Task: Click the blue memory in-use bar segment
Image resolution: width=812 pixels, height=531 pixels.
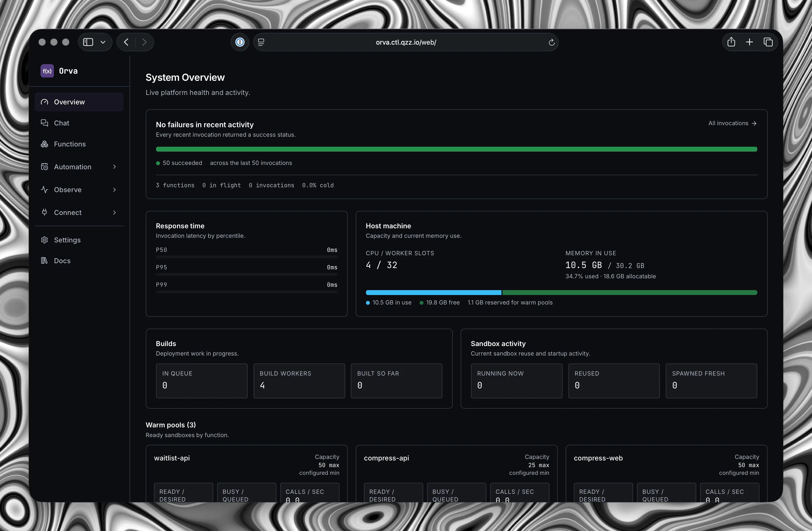Action: [433, 293]
